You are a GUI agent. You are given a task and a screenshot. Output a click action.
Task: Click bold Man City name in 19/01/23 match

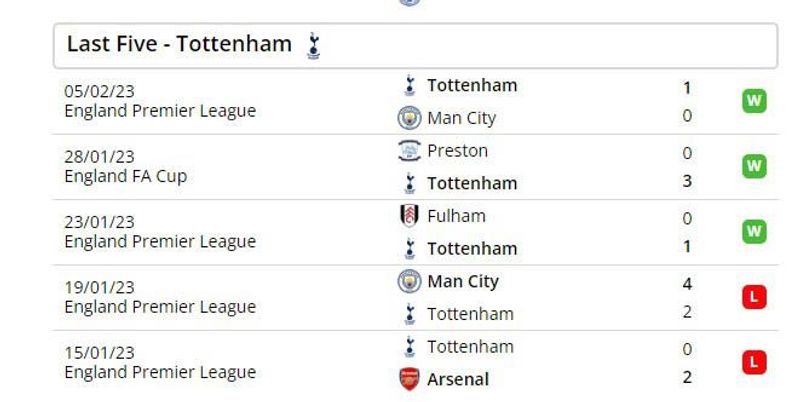tap(463, 282)
